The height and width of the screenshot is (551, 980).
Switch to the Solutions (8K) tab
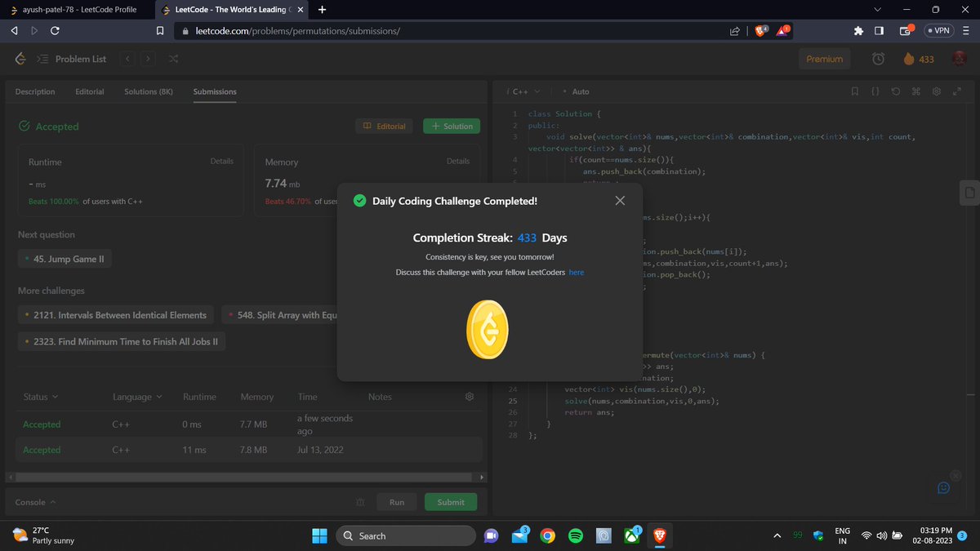click(149, 91)
